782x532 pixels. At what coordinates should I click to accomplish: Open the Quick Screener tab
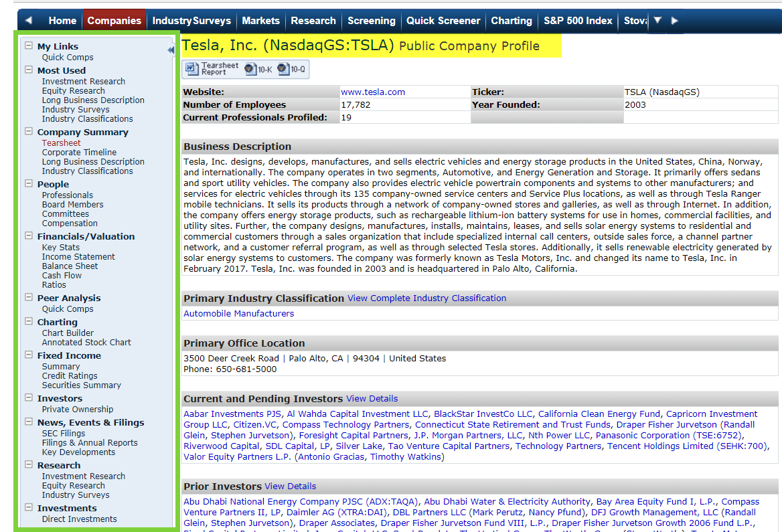pyautogui.click(x=443, y=21)
